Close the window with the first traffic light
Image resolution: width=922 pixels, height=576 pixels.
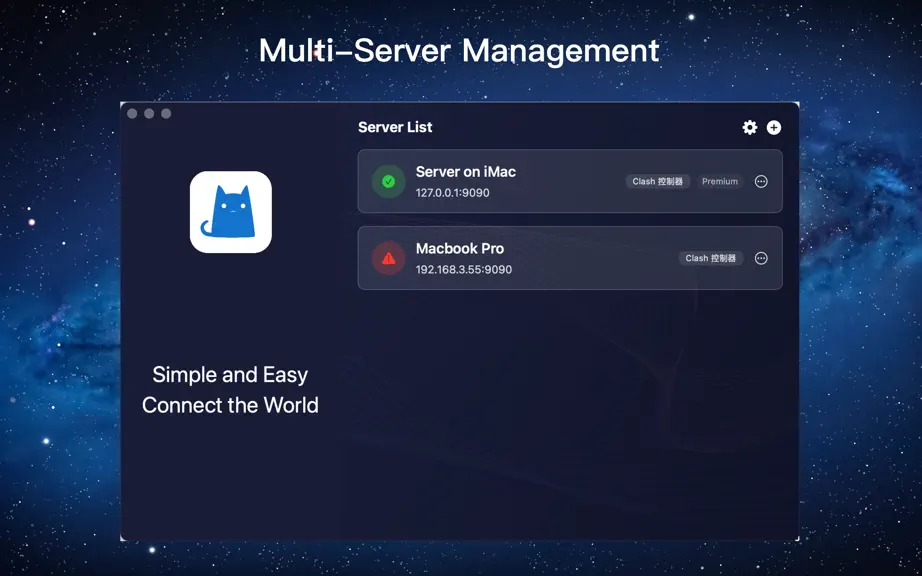click(x=132, y=113)
